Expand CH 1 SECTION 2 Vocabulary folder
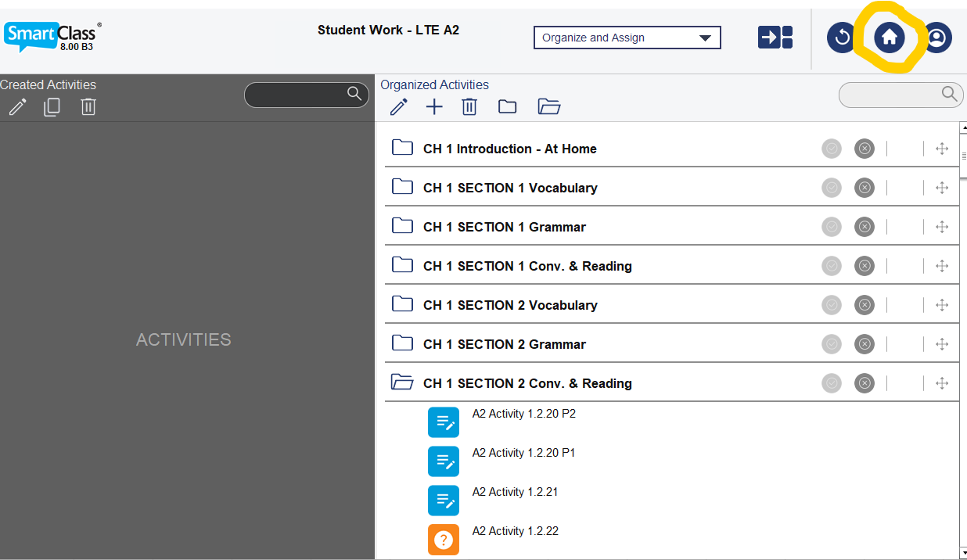 point(402,303)
